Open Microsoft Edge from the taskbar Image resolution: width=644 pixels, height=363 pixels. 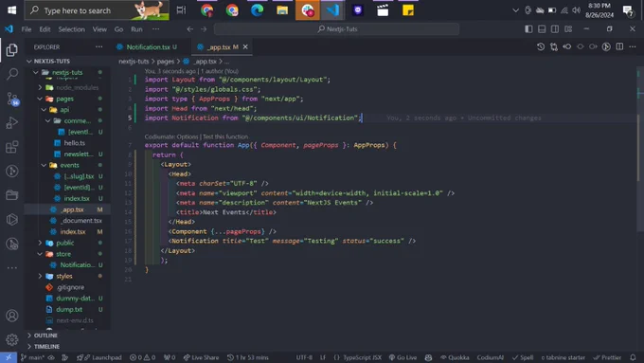pyautogui.click(x=257, y=10)
